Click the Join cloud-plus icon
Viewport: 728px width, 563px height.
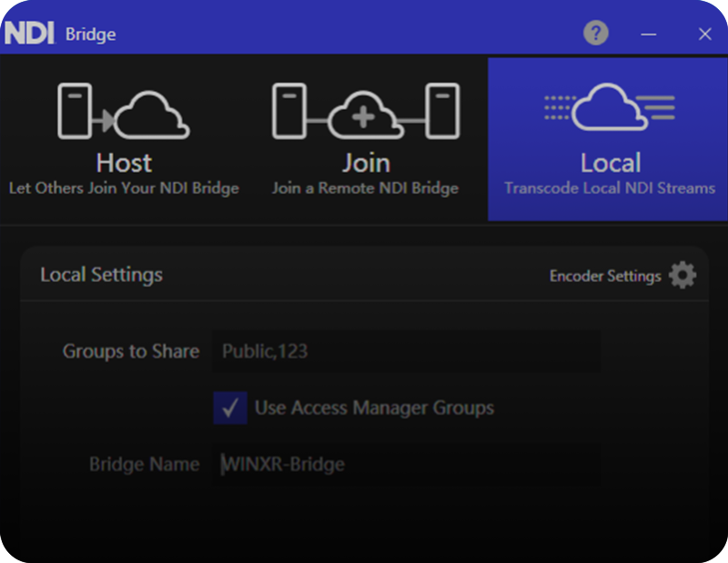[x=365, y=111]
